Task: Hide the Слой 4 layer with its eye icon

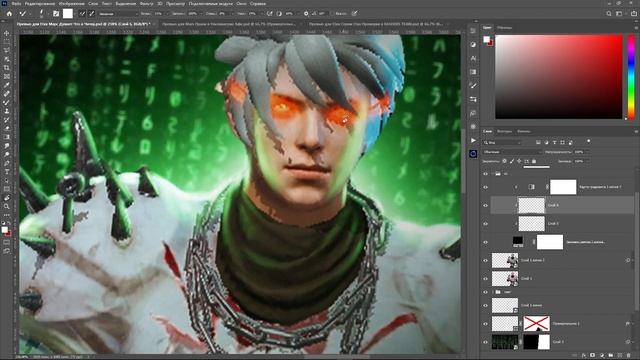Action: click(485, 205)
